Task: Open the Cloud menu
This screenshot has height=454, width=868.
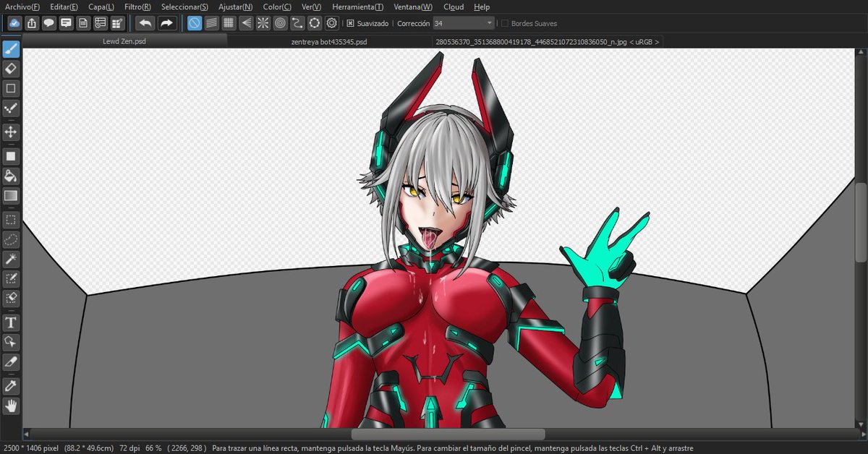Action: (454, 7)
